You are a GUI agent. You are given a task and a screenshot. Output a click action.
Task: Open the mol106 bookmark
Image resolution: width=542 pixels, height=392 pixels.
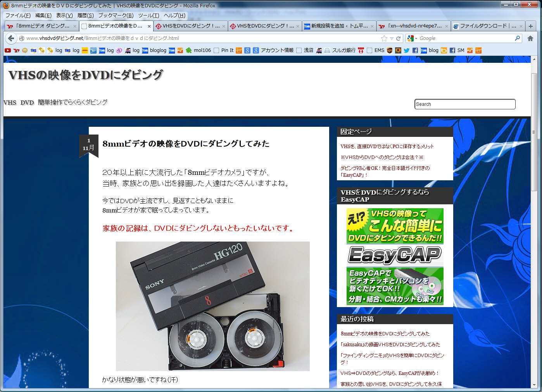(x=199, y=50)
